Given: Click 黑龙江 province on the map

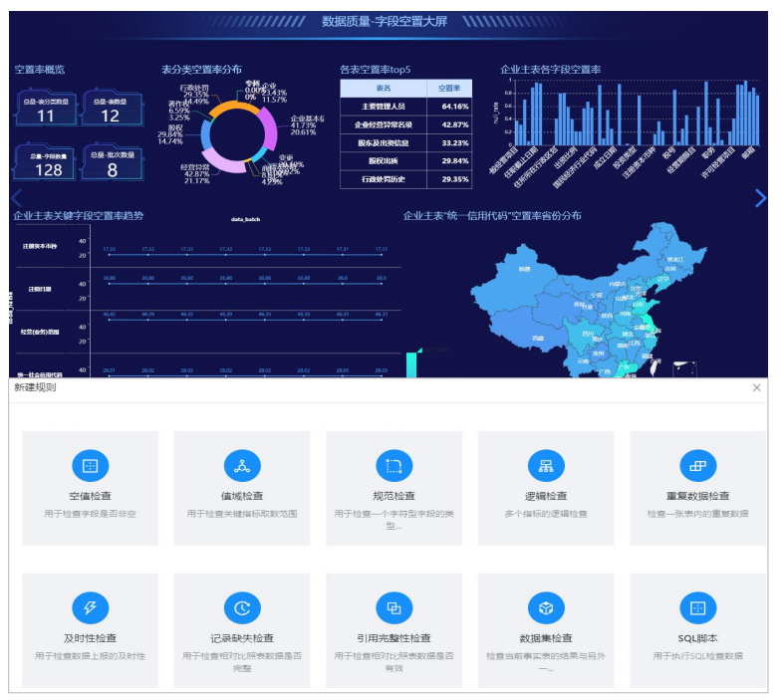Looking at the screenshot, I should 675,260.
